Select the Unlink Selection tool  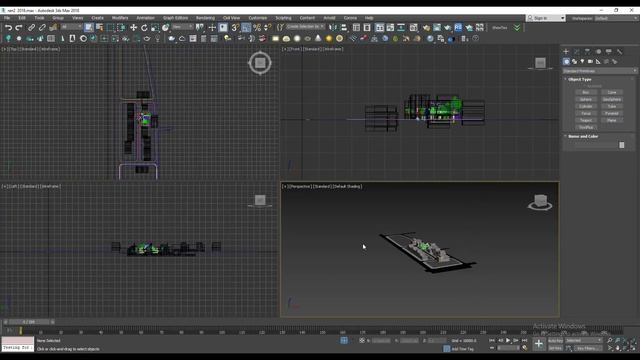(x=42, y=28)
